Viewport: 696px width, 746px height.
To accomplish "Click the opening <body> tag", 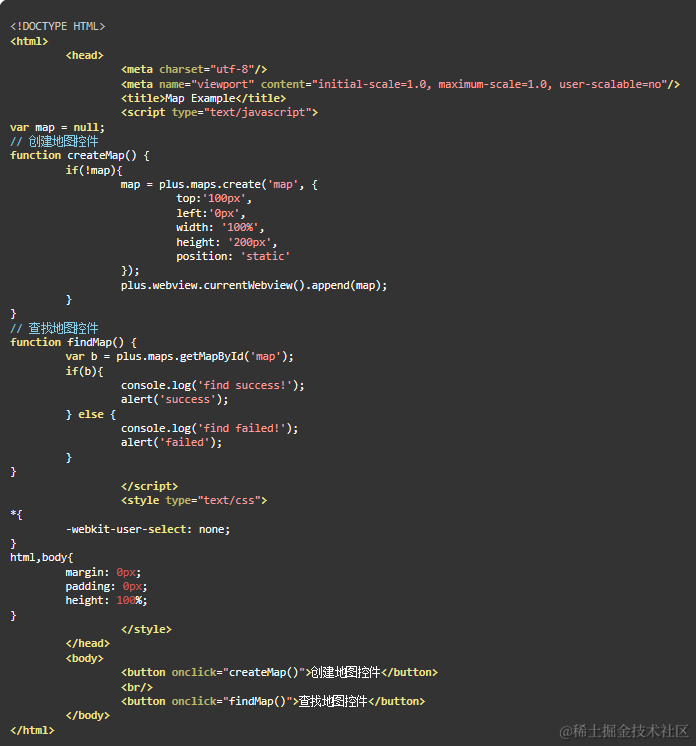I will [x=85, y=658].
